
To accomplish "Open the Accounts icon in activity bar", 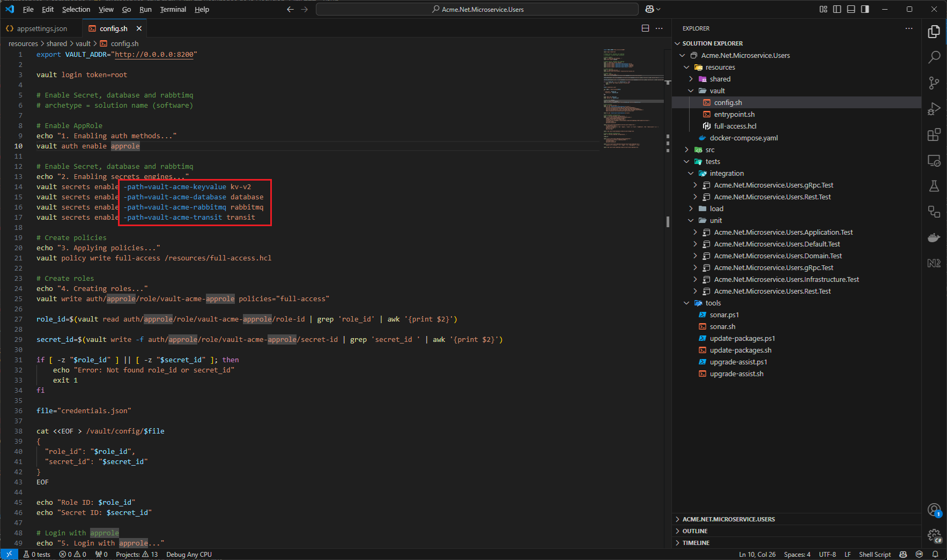I will point(934,510).
